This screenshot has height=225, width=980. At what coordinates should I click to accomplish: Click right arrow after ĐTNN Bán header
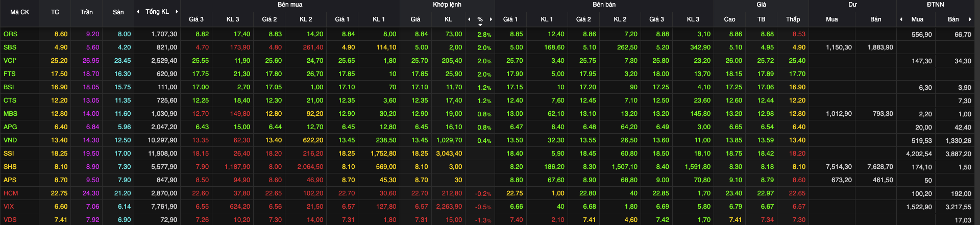(x=970, y=19)
